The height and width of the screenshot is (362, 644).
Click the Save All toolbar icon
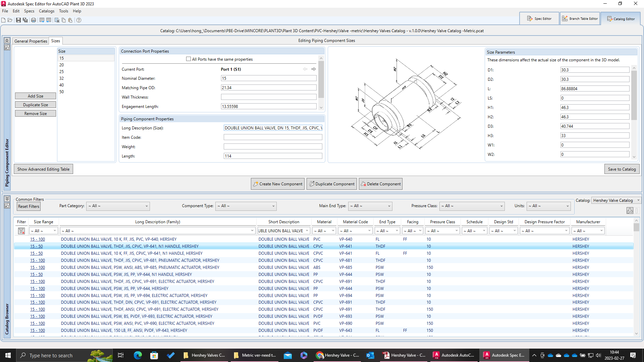[x=25, y=20]
